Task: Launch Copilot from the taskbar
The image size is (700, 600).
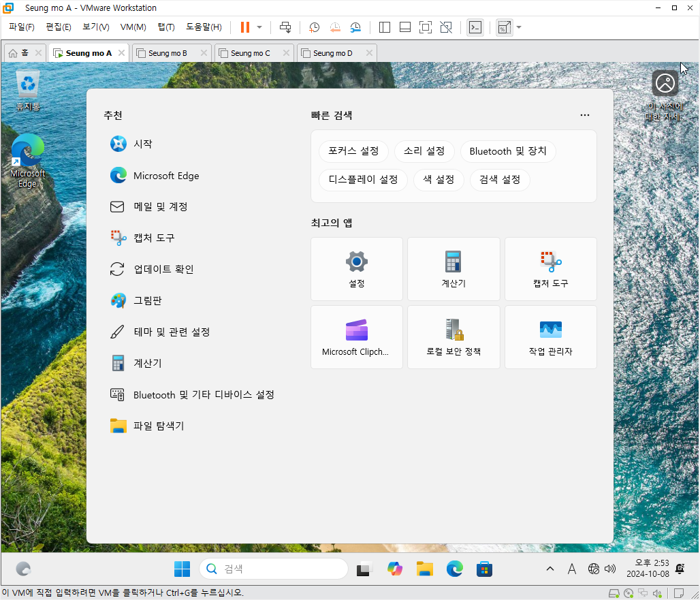Action: [x=395, y=569]
